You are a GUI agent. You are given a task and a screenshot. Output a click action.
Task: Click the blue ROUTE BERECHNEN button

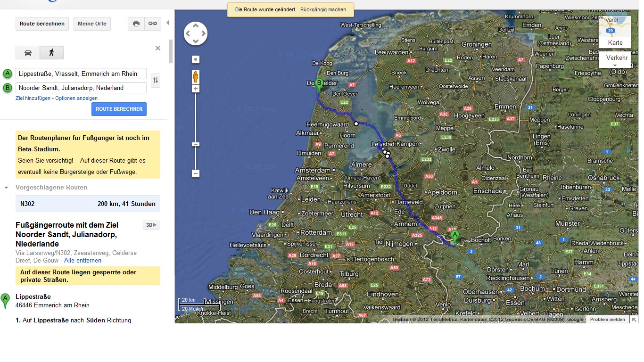coord(119,109)
